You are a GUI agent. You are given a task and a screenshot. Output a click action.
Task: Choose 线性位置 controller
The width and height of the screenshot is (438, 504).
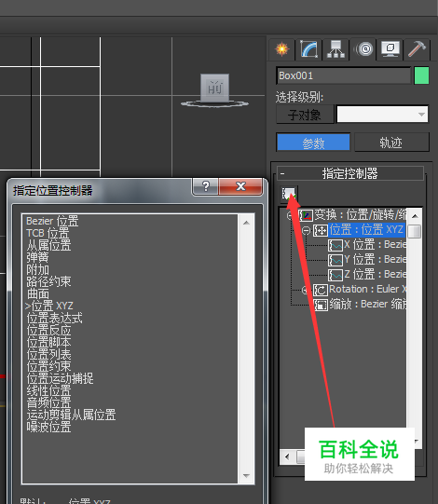point(48,391)
